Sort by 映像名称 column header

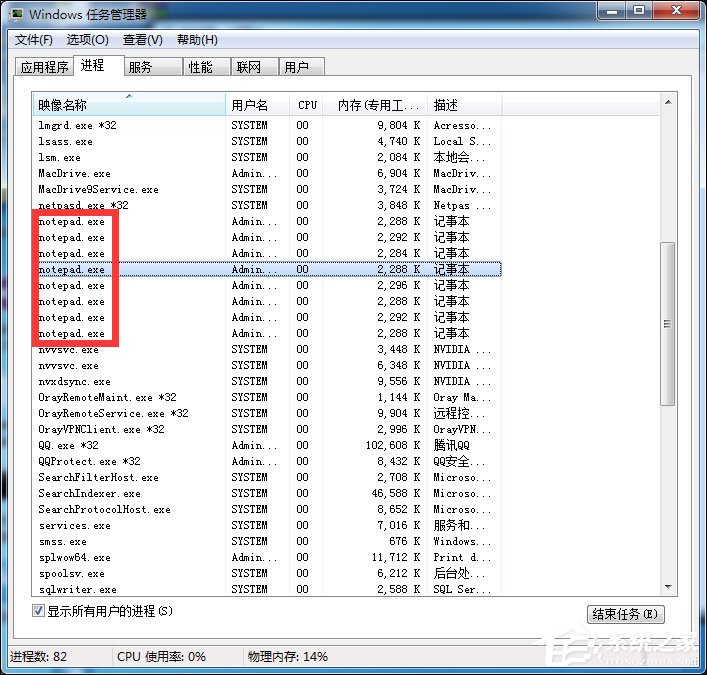click(129, 105)
